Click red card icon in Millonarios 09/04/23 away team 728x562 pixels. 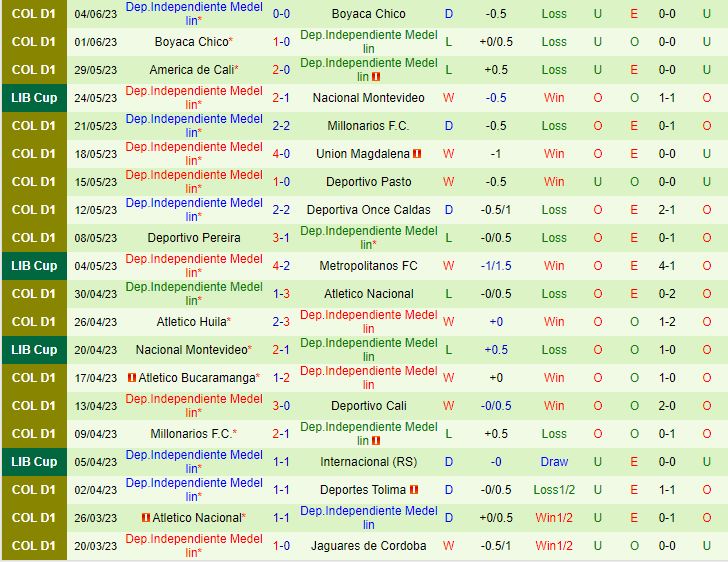coord(376,440)
